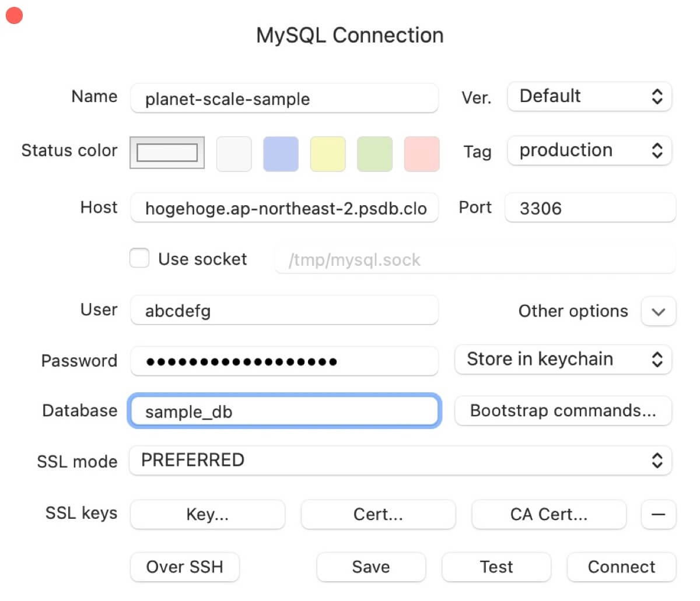This screenshot has height=601, width=700.
Task: Open the Over SSH settings
Action: 184,567
